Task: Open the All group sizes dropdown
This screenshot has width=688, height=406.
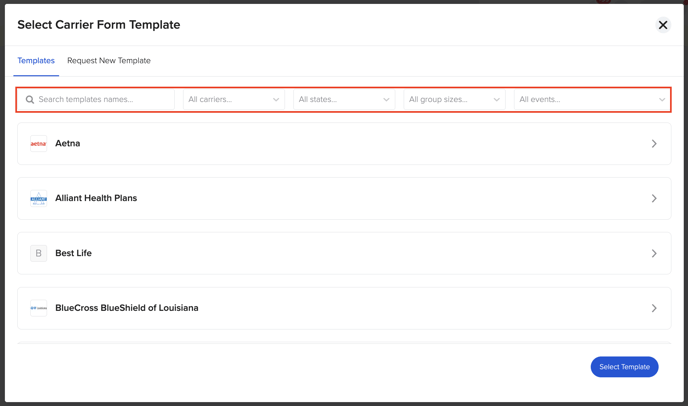Action: tap(455, 100)
